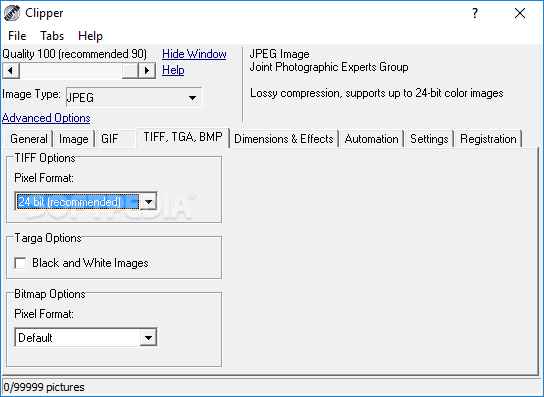
Task: Click the Bitmap Options group label
Action: pos(50,294)
